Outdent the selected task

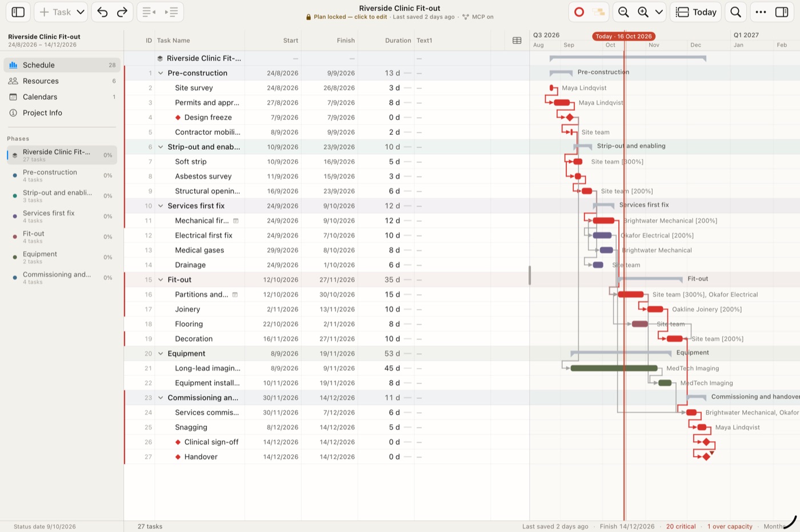point(149,12)
